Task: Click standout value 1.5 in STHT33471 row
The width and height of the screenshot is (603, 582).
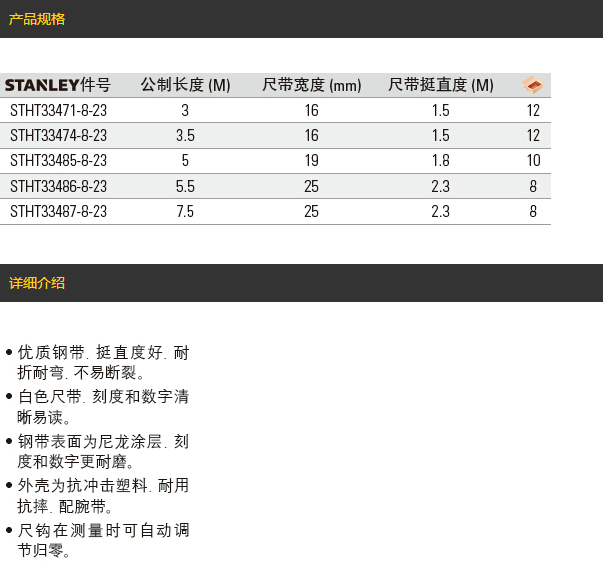Action: pos(441,110)
